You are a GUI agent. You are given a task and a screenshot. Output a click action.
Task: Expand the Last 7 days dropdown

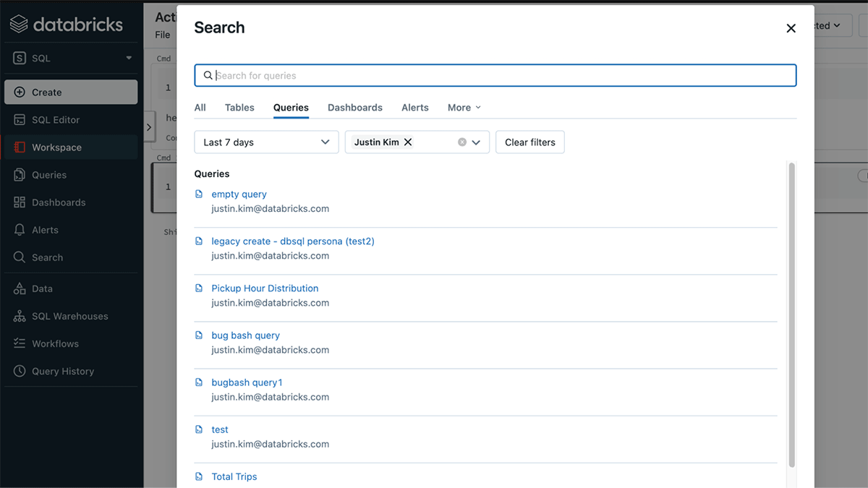tap(266, 142)
